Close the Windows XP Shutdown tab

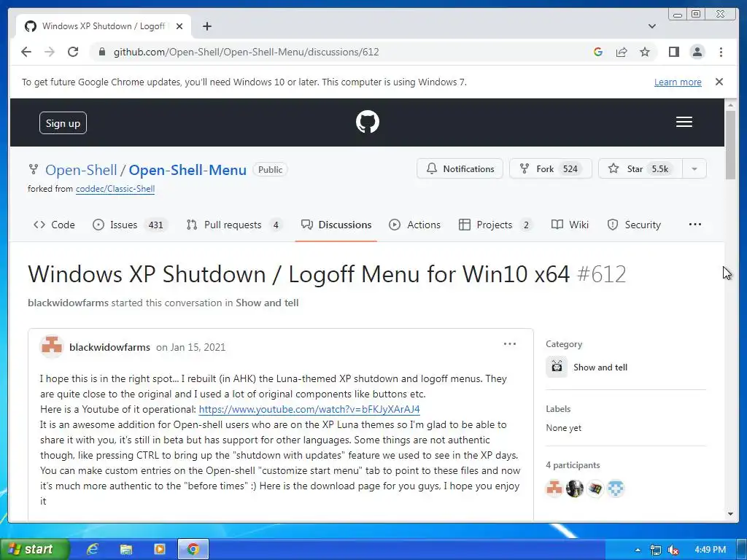tap(179, 26)
